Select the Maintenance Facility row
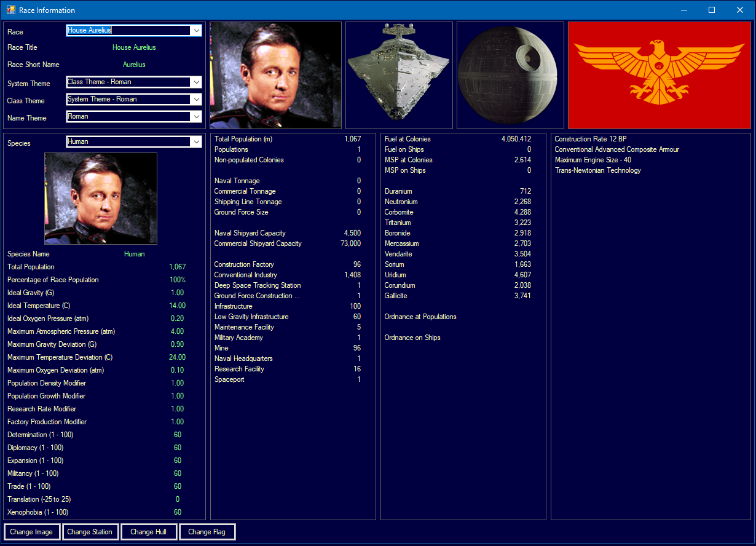The height and width of the screenshot is (546, 756). (288, 327)
